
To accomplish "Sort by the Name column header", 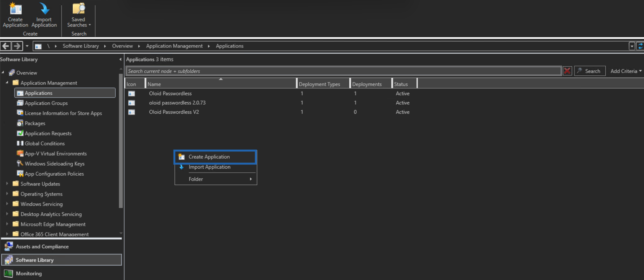I will tap(221, 84).
